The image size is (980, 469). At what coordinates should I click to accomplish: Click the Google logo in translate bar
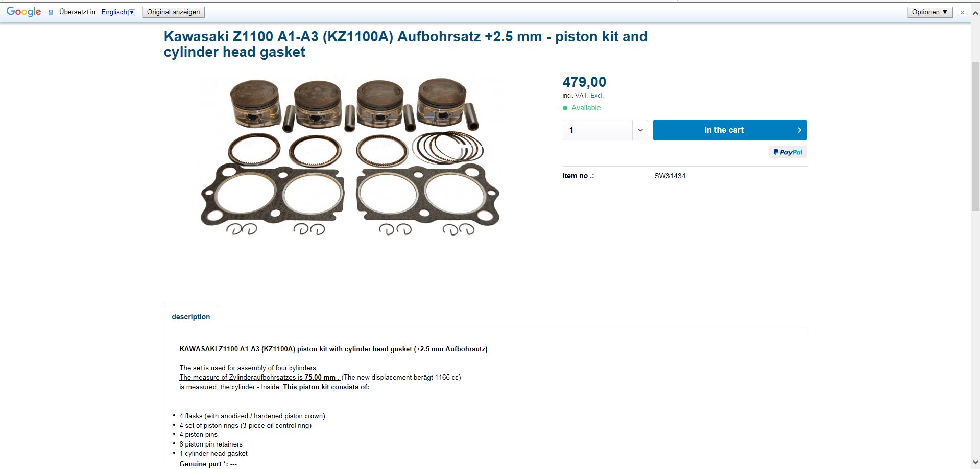[x=23, y=12]
